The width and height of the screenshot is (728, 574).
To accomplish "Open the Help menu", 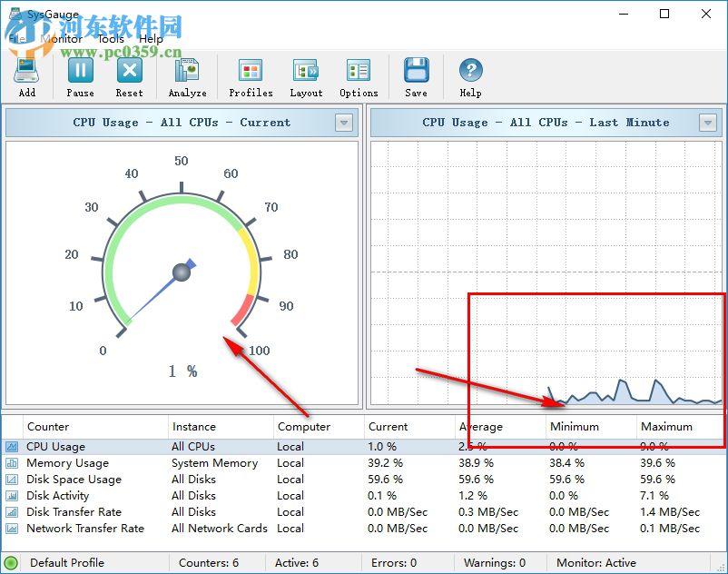I will tap(151, 39).
